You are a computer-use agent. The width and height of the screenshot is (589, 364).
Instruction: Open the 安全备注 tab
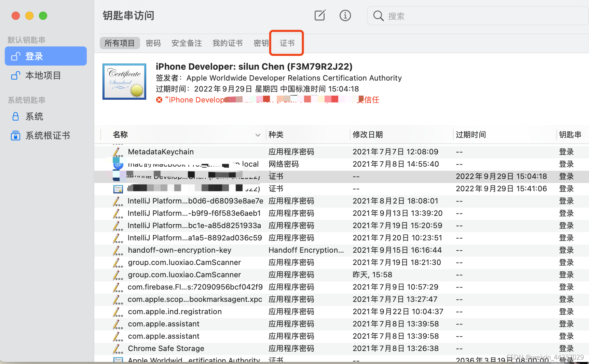[187, 43]
